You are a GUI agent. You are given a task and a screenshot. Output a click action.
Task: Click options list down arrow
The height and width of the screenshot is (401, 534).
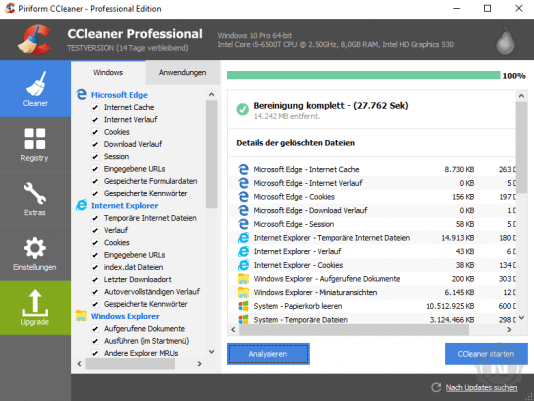pos(211,352)
